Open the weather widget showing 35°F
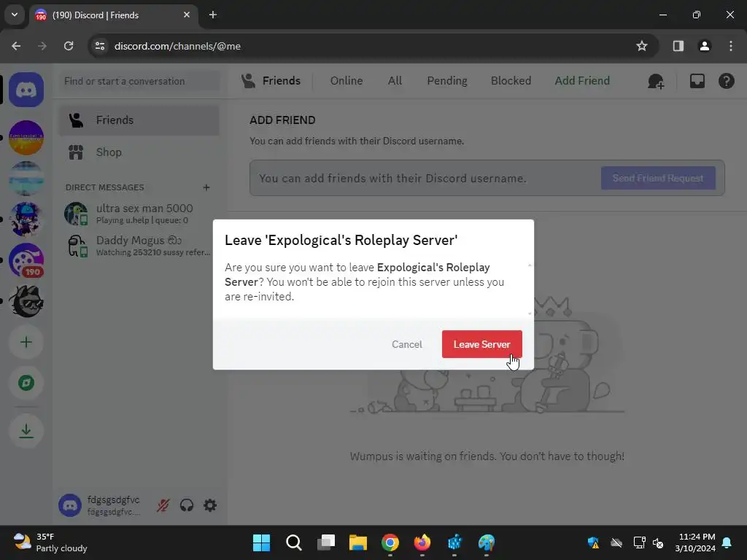 pos(50,542)
